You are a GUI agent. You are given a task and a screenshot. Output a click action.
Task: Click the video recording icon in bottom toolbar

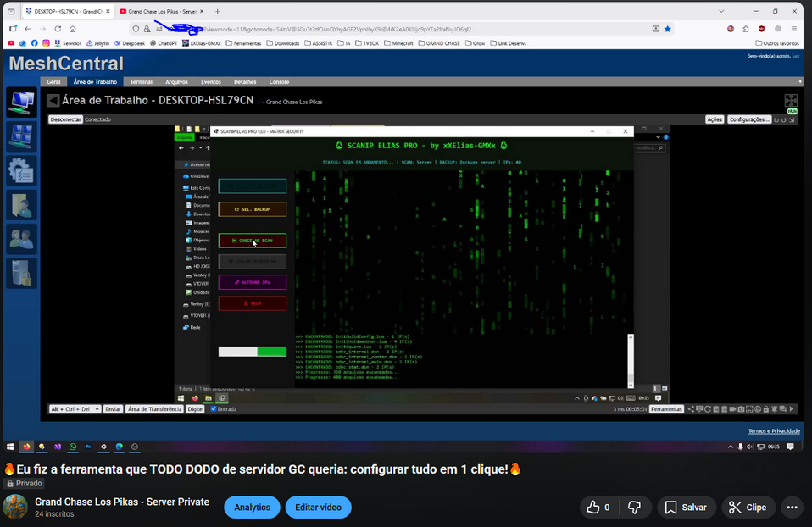pyautogui.click(x=733, y=409)
